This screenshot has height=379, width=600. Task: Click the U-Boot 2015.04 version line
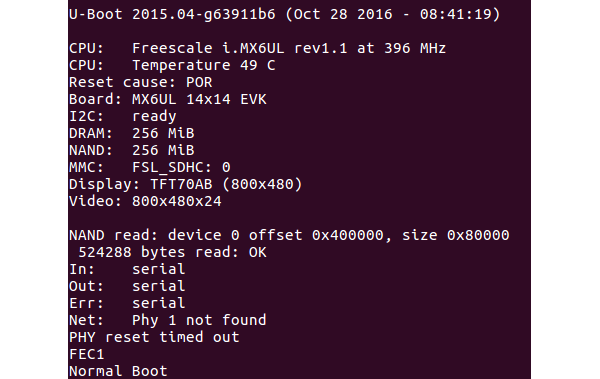point(285,15)
